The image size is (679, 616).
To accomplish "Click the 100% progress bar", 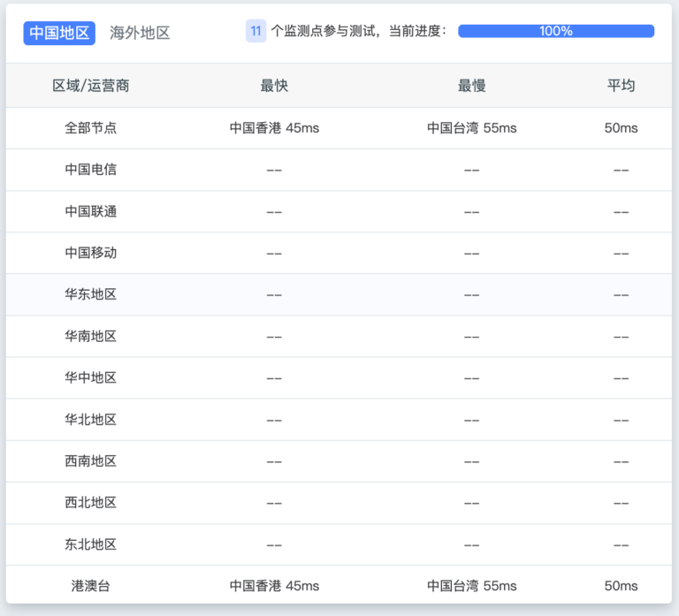I will 555,31.
